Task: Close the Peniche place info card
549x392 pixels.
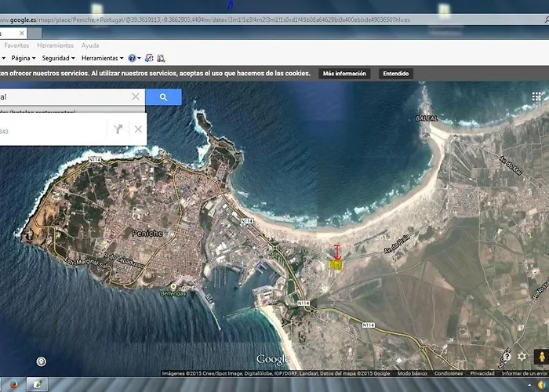Action: [x=138, y=129]
